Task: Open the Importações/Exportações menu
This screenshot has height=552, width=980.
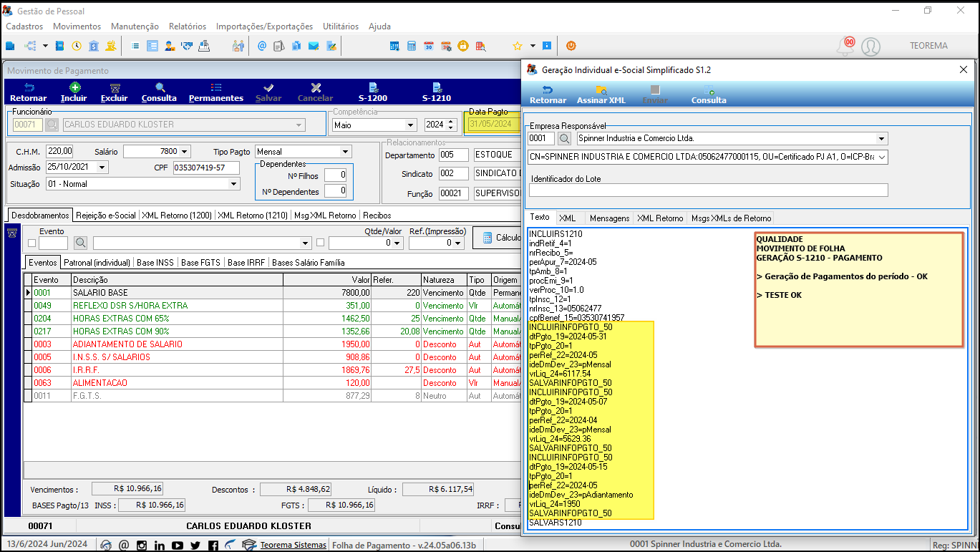Action: pos(264,26)
